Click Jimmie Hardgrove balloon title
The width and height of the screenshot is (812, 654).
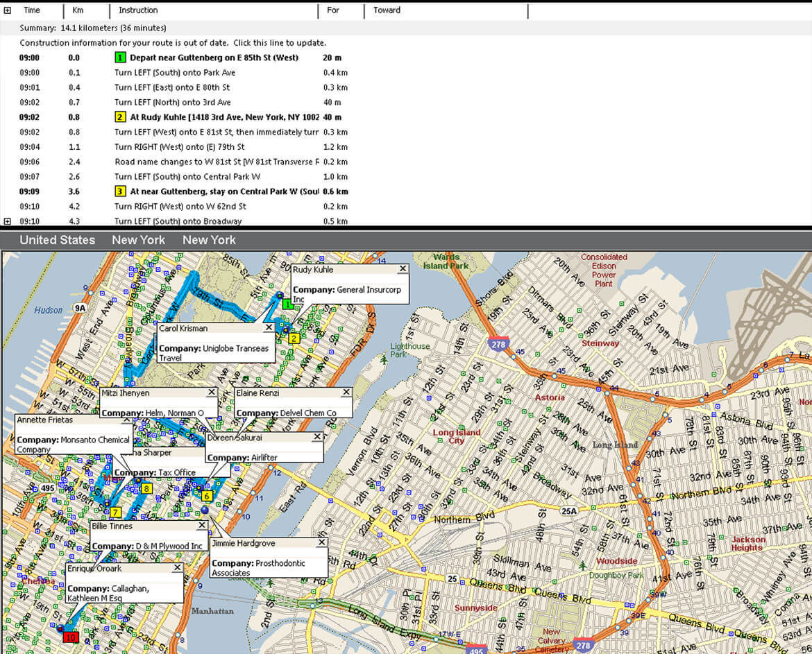(x=244, y=543)
